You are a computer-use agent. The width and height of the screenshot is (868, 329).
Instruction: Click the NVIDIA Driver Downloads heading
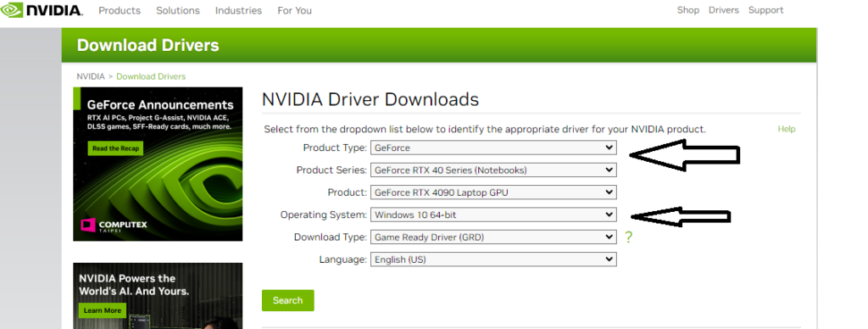(x=370, y=100)
